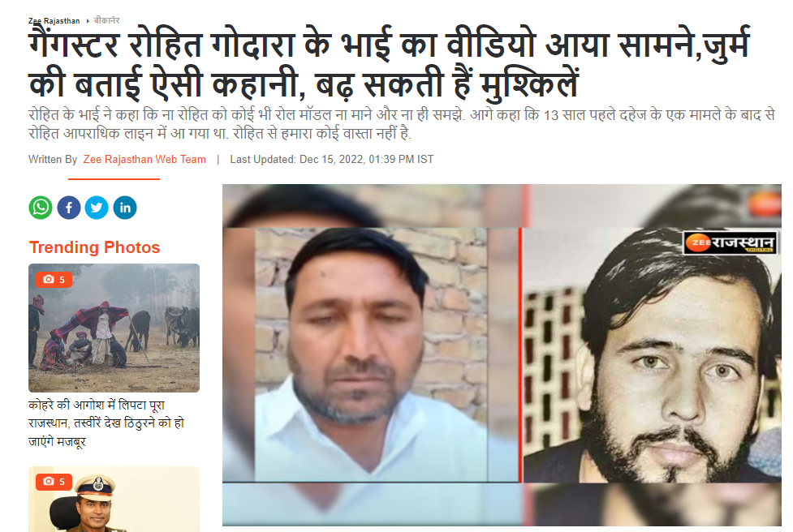This screenshot has height=532, width=793.
Task: Click the ZEE राजस्थान logo watermark
Action: click(x=731, y=243)
